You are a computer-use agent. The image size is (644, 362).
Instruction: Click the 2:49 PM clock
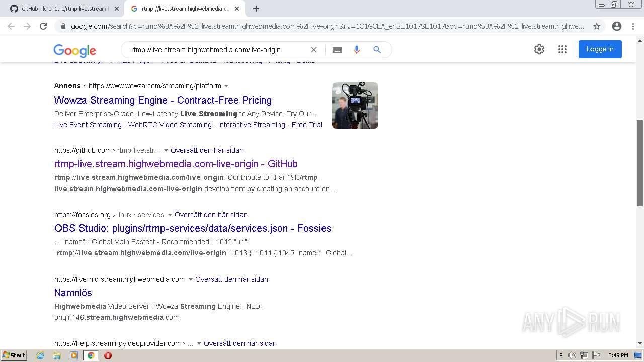click(x=618, y=355)
